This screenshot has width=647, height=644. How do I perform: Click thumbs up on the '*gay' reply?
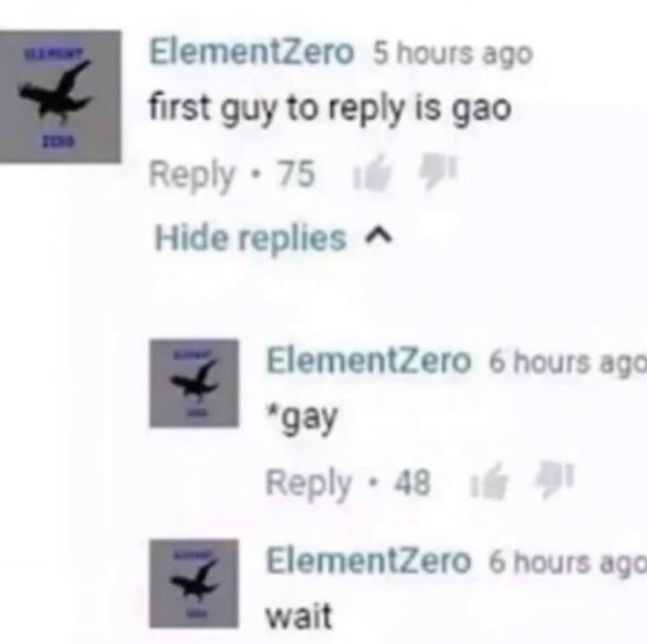point(489,481)
